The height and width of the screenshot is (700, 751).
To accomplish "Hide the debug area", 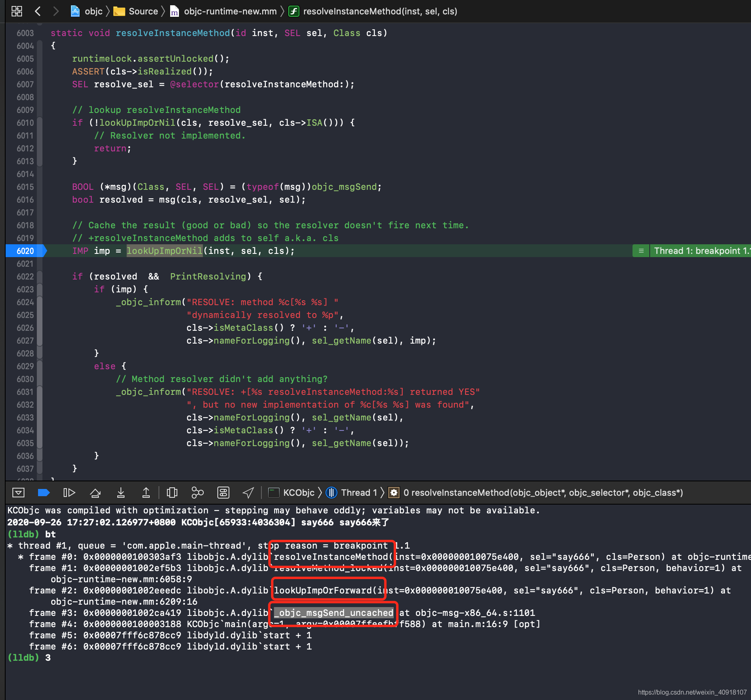I will pyautogui.click(x=18, y=493).
